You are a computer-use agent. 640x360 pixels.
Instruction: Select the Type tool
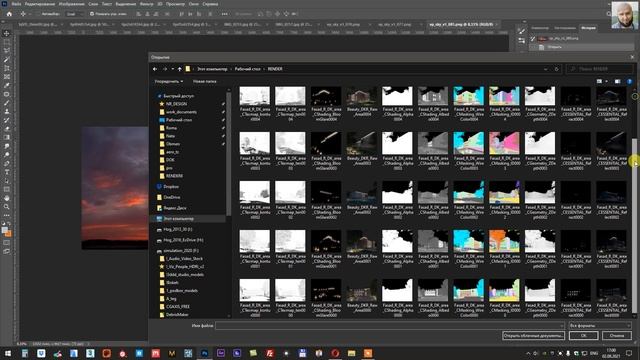point(7,172)
